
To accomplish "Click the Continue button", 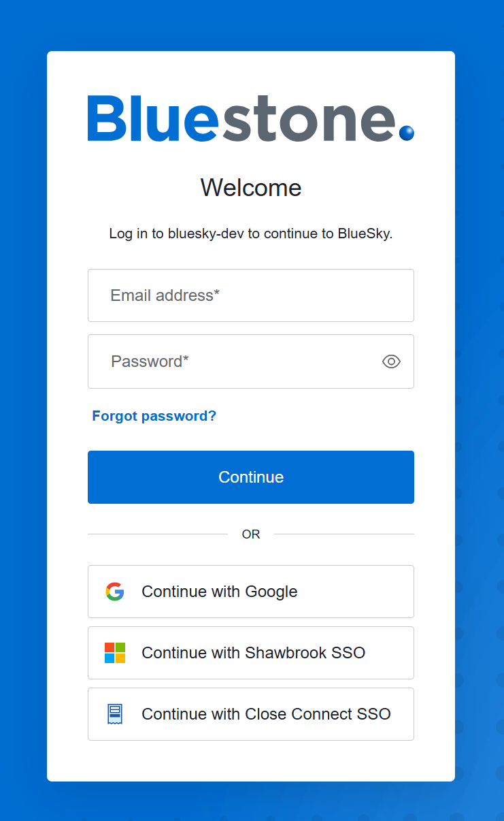I will point(251,477).
